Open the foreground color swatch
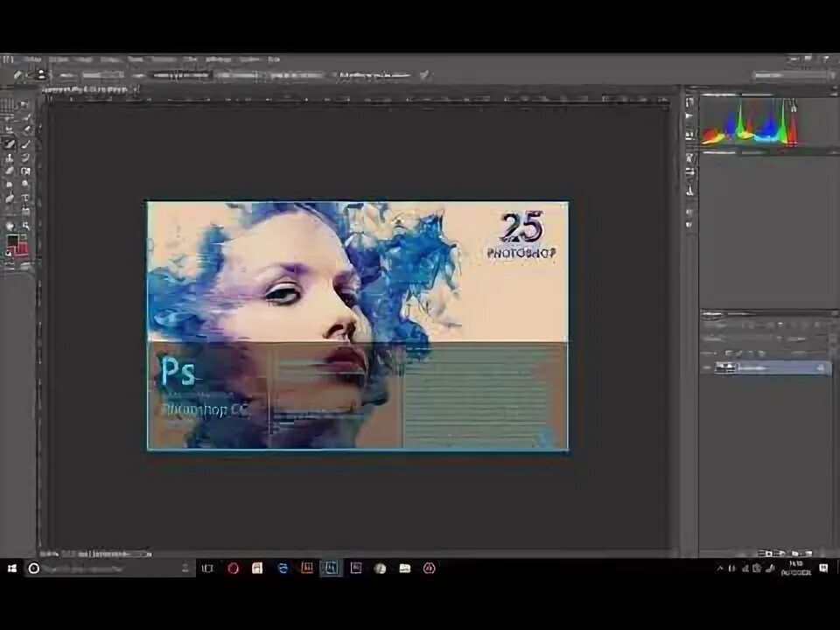The height and width of the screenshot is (630, 840). 13,241
